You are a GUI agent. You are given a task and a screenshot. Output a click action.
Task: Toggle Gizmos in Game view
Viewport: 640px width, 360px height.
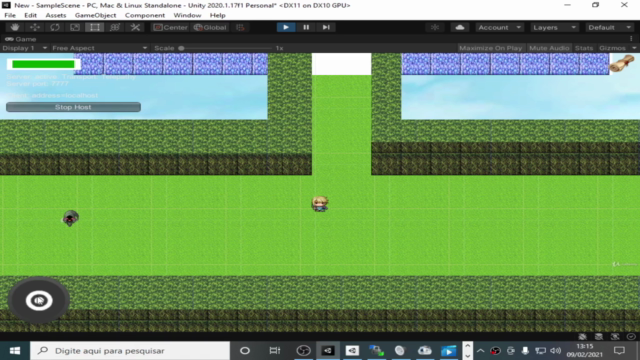tap(612, 48)
